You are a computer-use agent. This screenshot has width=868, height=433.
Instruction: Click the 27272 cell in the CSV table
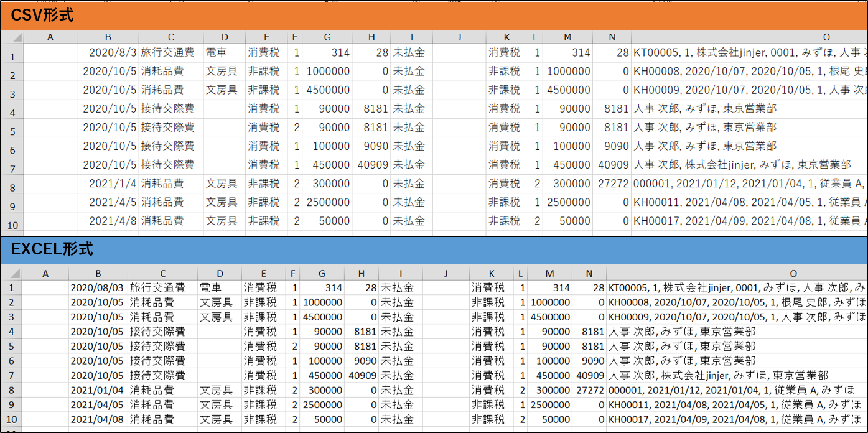(x=612, y=184)
